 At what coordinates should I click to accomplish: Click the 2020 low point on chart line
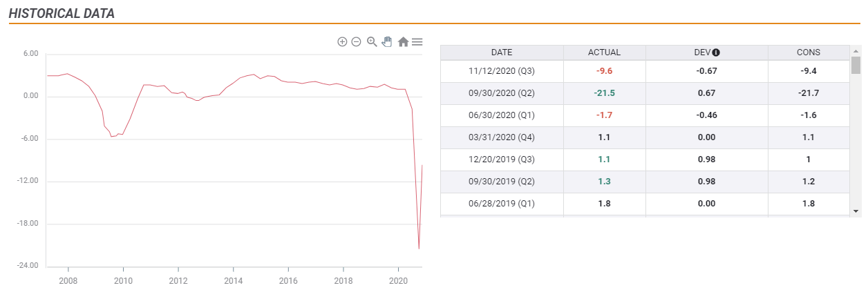pyautogui.click(x=419, y=249)
